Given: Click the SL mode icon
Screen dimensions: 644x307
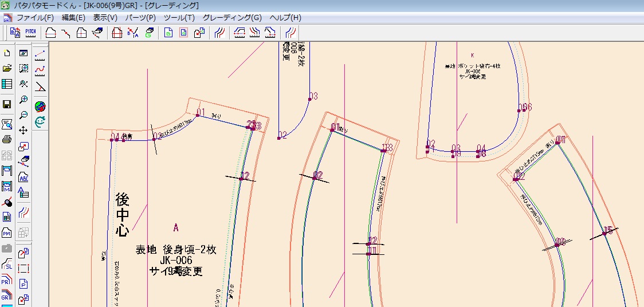Looking at the screenshot, I should tap(7, 266).
